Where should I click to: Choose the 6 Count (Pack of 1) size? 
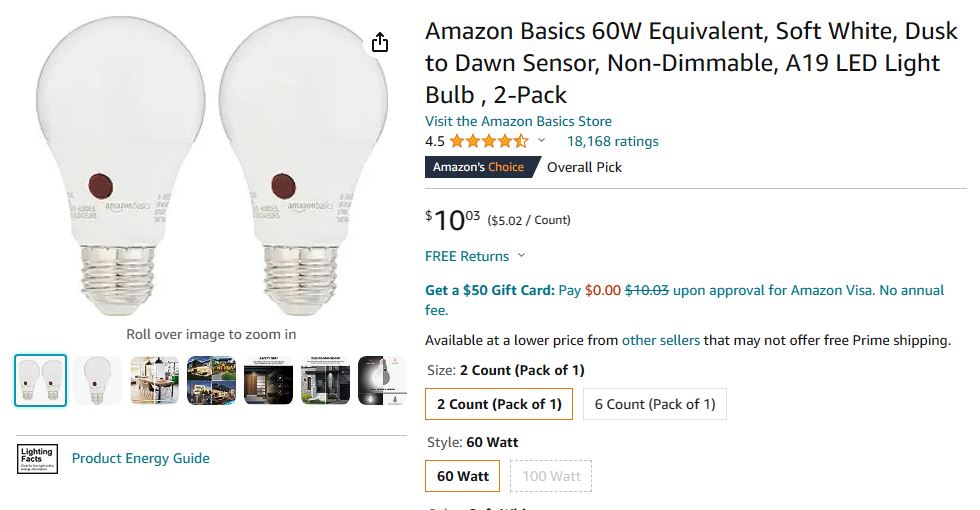pos(655,405)
